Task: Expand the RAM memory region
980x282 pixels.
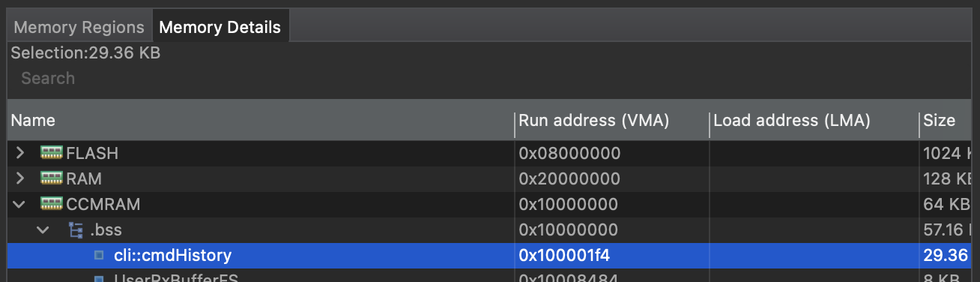Action: point(20,178)
